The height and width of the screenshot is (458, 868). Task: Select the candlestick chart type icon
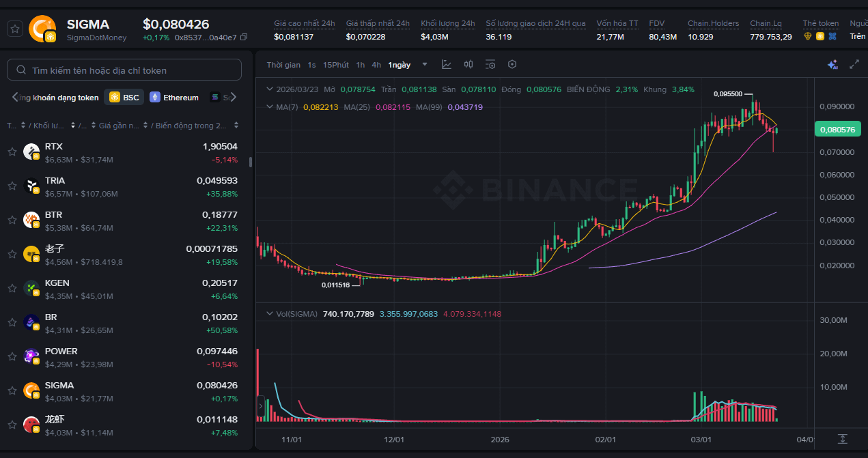pos(468,64)
